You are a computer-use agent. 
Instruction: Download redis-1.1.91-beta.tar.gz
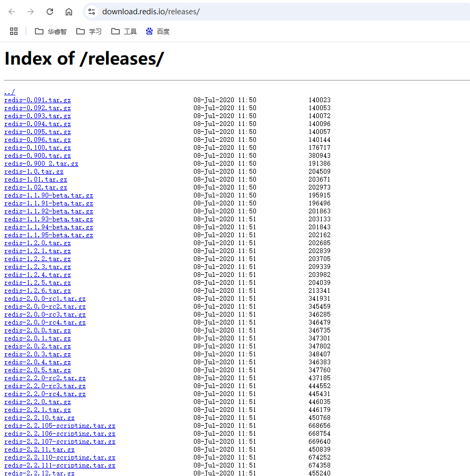point(49,203)
